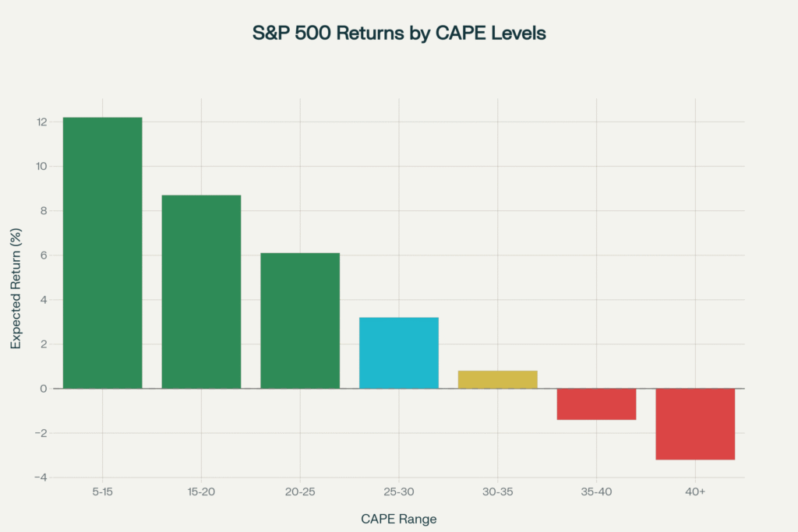
Task: Click the 0 y-axis tick label
Action: click(x=44, y=389)
